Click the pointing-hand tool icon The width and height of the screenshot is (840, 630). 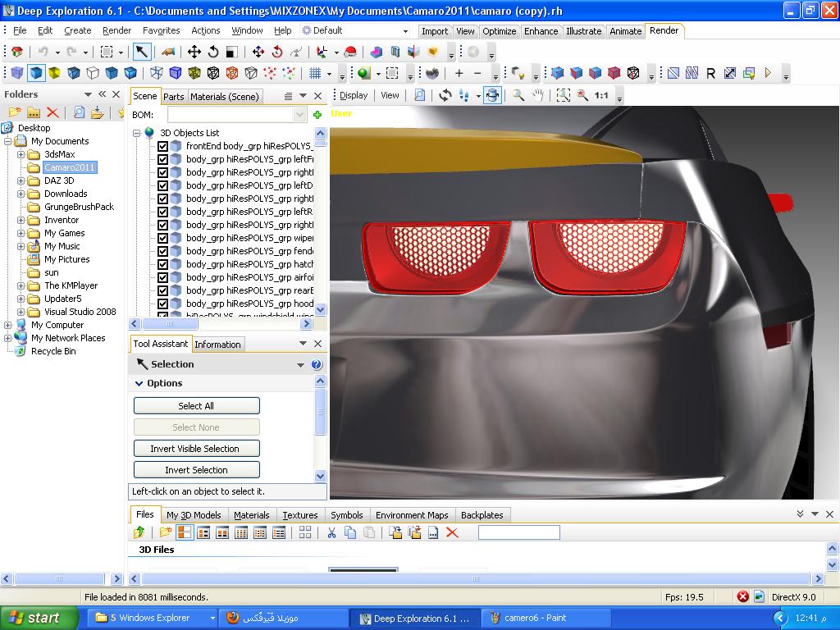click(x=168, y=52)
